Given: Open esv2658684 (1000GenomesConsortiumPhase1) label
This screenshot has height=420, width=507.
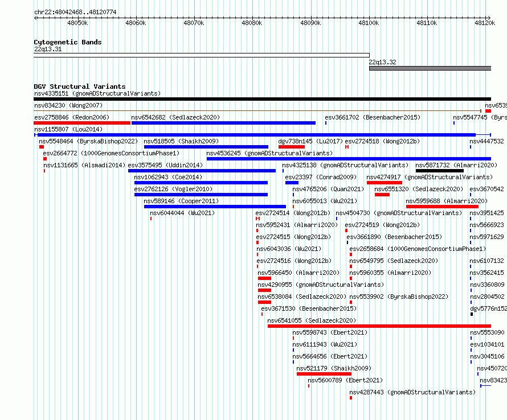Looking at the screenshot, I should 418,249.
